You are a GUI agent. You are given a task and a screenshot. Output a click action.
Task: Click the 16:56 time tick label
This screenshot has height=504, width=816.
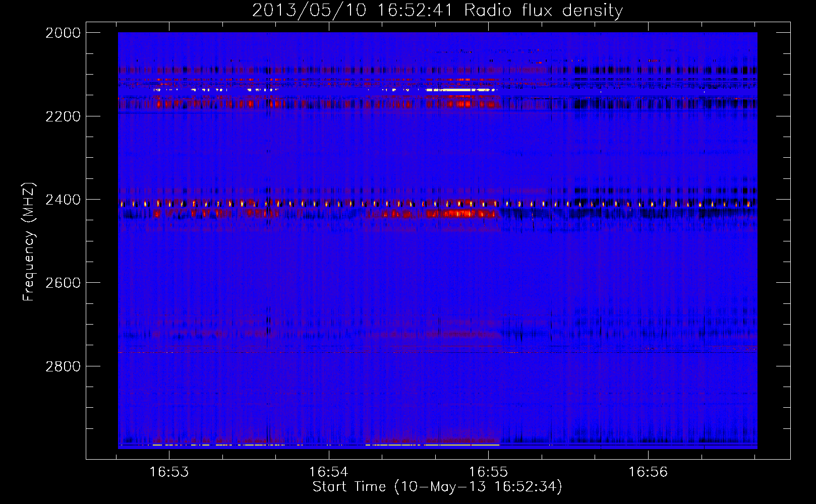click(648, 472)
